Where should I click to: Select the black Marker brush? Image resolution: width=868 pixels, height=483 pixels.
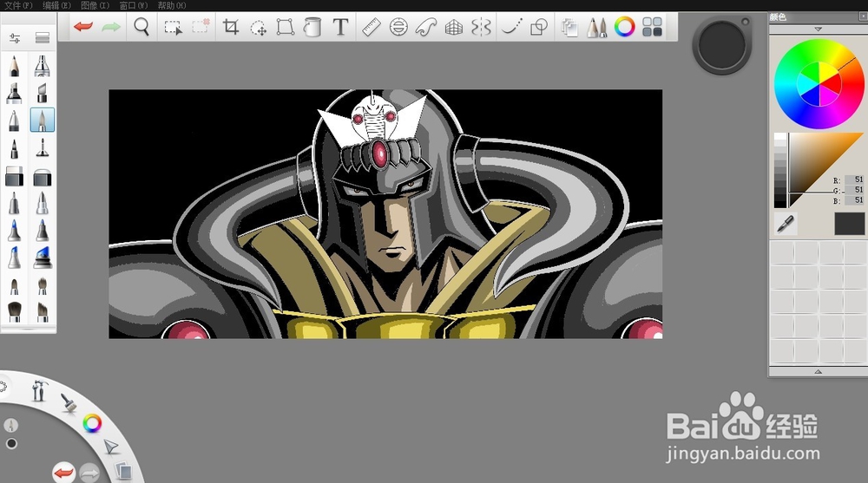click(x=15, y=93)
